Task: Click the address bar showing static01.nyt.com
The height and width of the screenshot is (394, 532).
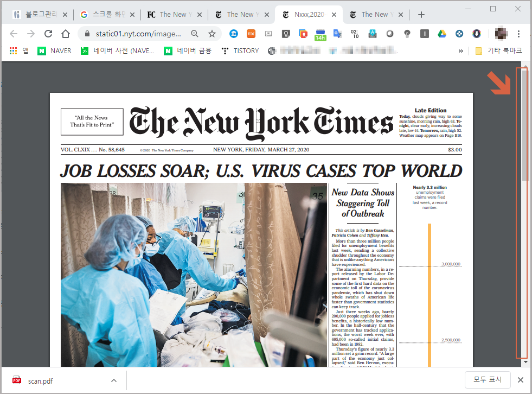Action: pyautogui.click(x=138, y=34)
